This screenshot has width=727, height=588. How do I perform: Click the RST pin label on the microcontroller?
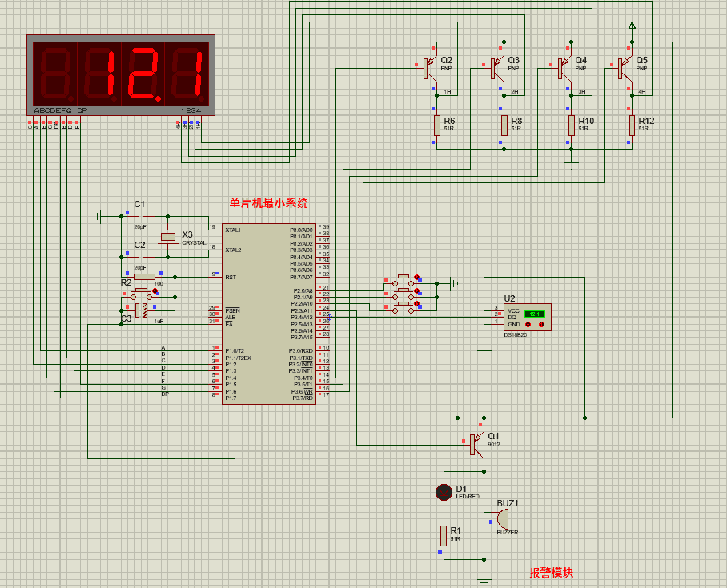(231, 277)
